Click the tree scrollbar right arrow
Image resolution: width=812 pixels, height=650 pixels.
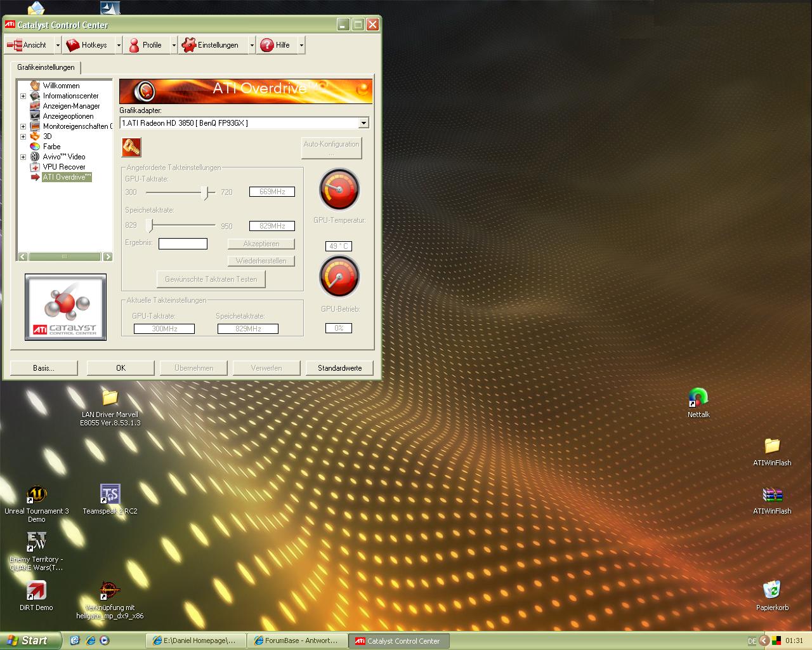(x=107, y=256)
